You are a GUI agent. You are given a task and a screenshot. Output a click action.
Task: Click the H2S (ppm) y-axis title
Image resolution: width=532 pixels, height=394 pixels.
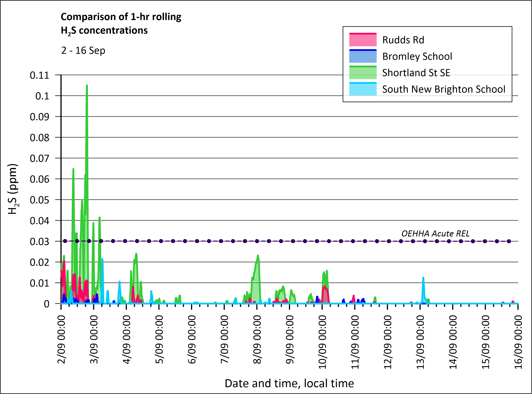click(13, 189)
